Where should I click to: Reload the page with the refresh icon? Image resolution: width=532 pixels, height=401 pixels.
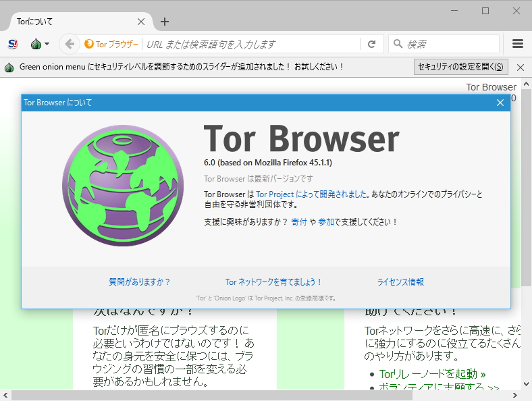click(x=372, y=44)
